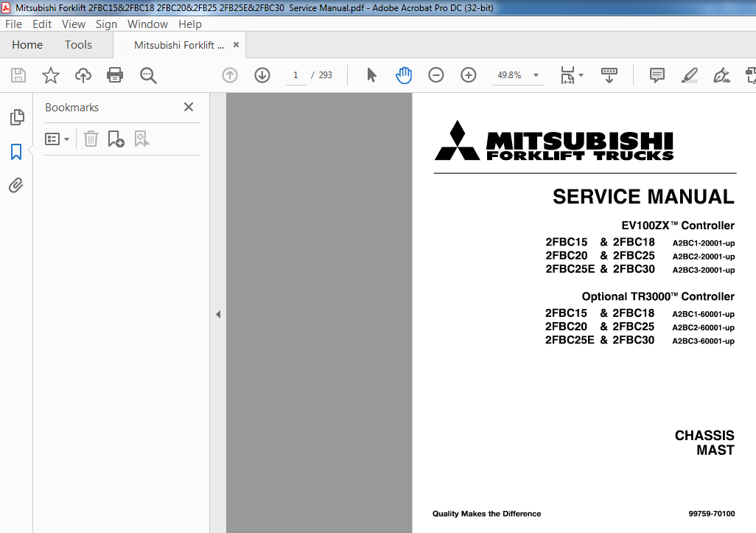
Task: Open the Help menu
Action: (x=190, y=24)
